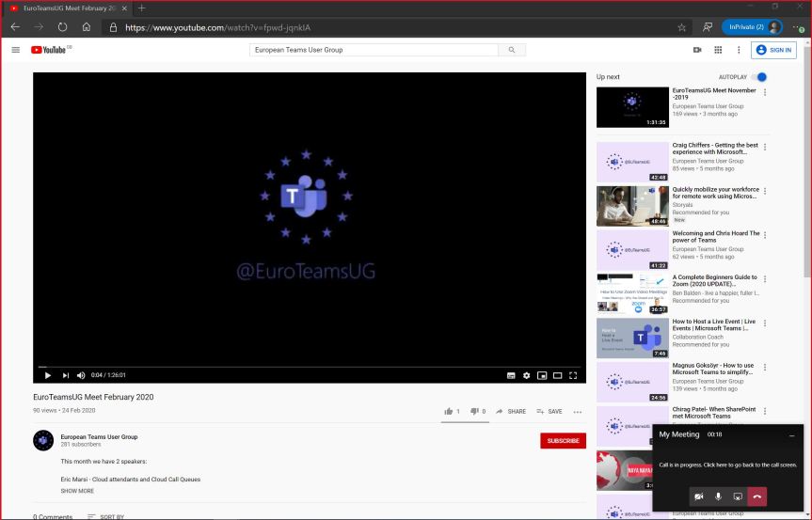This screenshot has width=812, height=520.
Task: Click the create video camera icon
Action: click(x=697, y=50)
